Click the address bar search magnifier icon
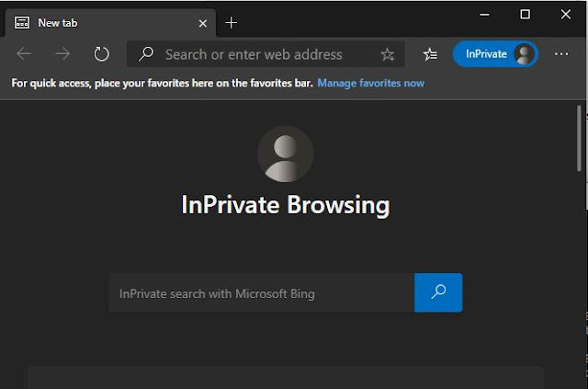This screenshot has height=389, width=588. pos(146,54)
